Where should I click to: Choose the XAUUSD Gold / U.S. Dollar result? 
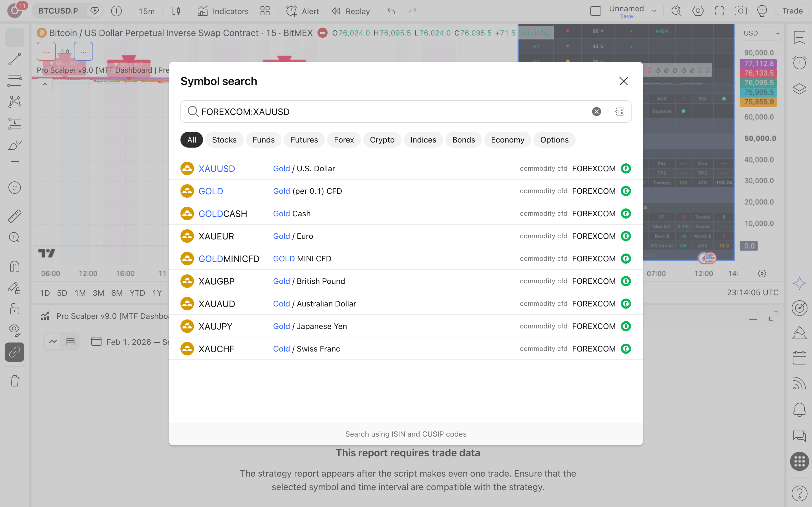click(x=406, y=168)
